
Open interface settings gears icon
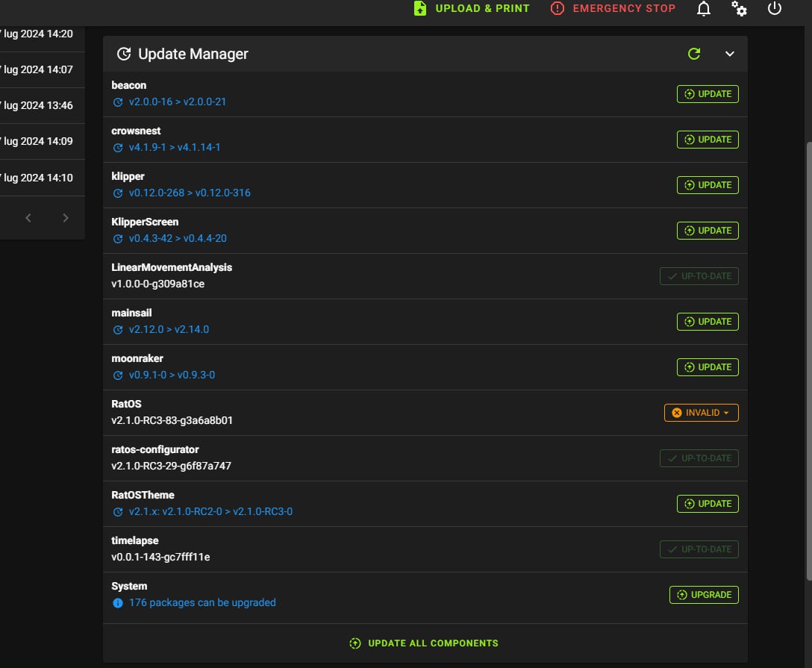pos(738,8)
